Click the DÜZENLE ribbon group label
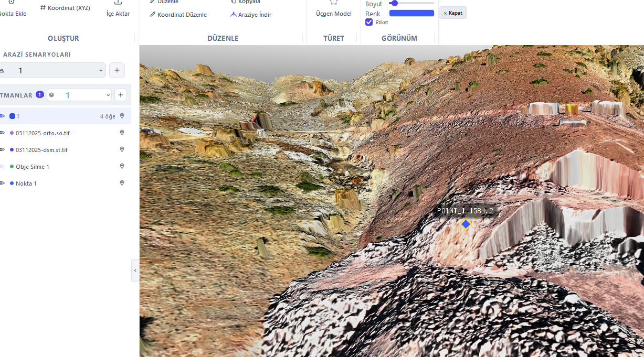 223,38
